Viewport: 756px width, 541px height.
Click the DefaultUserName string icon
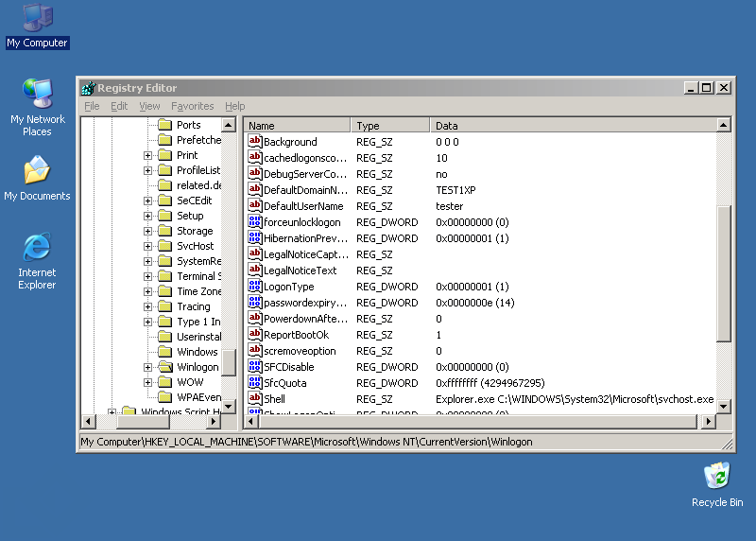[x=254, y=206]
